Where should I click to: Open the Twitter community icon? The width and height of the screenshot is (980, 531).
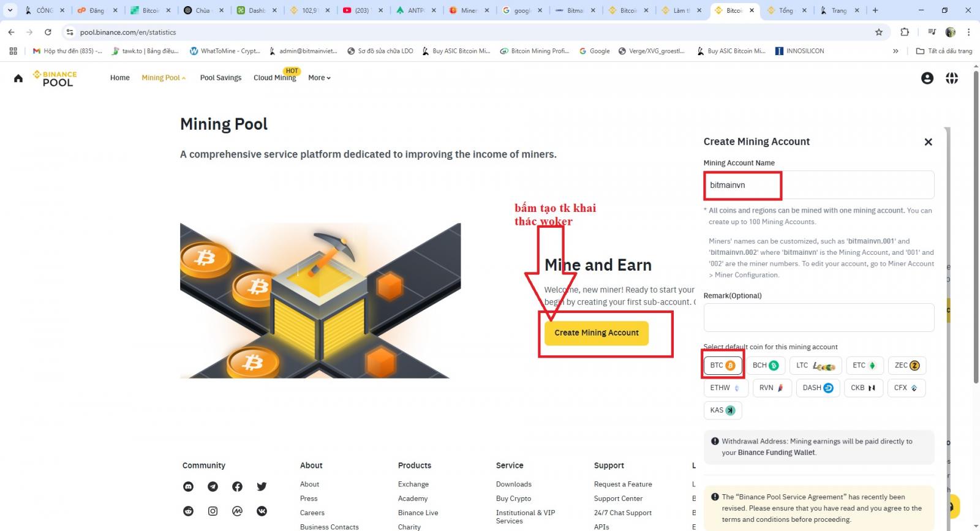tap(262, 486)
